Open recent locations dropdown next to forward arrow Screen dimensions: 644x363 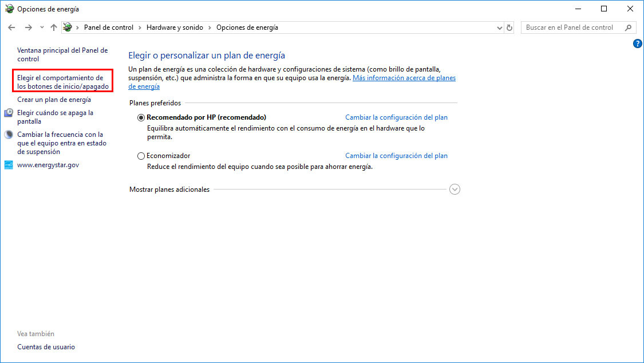(x=41, y=27)
